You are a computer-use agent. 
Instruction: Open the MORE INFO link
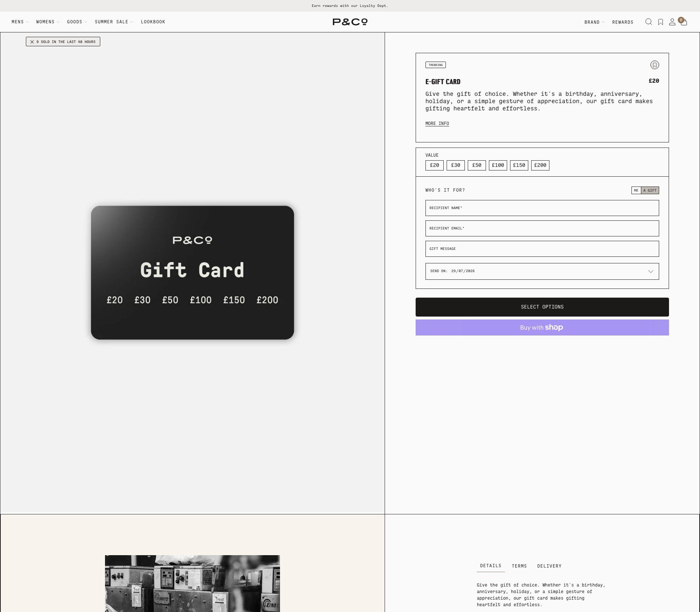click(x=437, y=123)
